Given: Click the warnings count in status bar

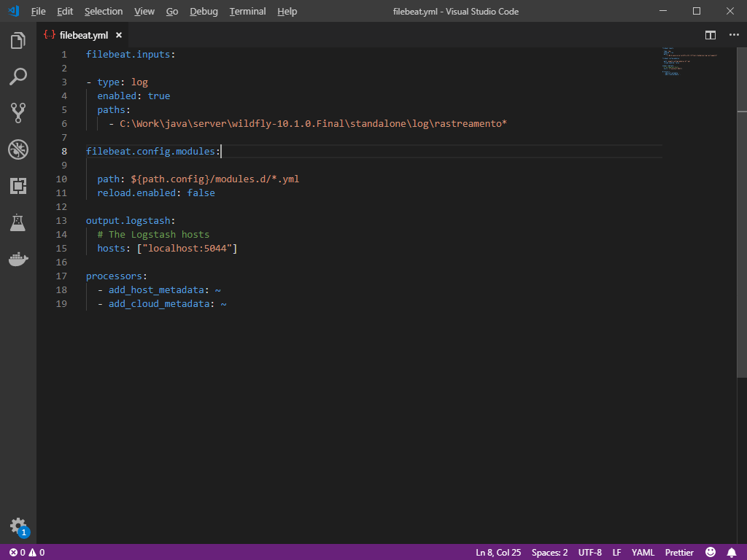Looking at the screenshot, I should pyautogui.click(x=36, y=553).
